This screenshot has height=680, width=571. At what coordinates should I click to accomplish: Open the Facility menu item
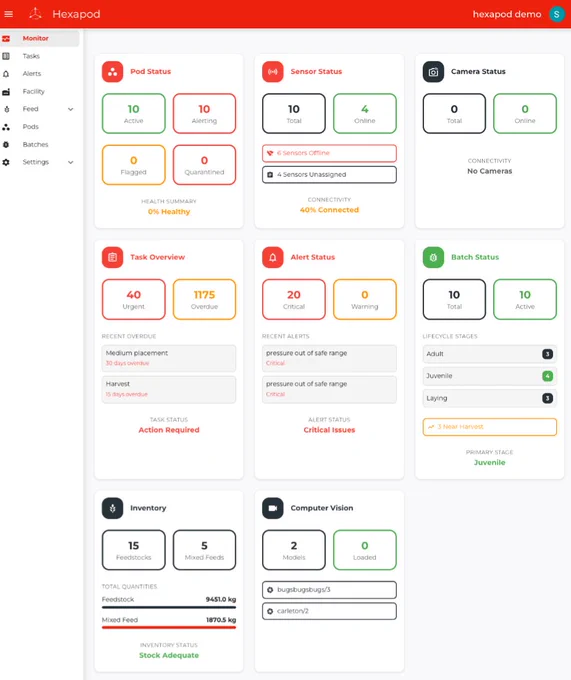coord(39,92)
